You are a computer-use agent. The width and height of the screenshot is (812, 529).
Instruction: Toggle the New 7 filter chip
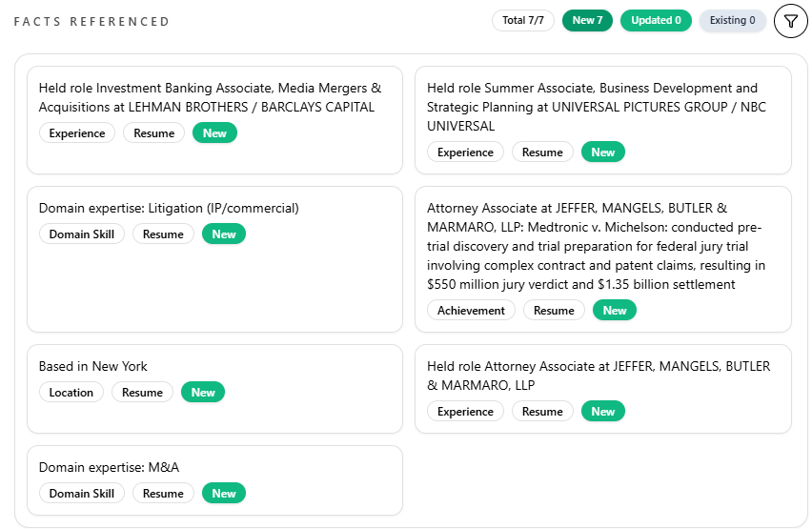[587, 20]
